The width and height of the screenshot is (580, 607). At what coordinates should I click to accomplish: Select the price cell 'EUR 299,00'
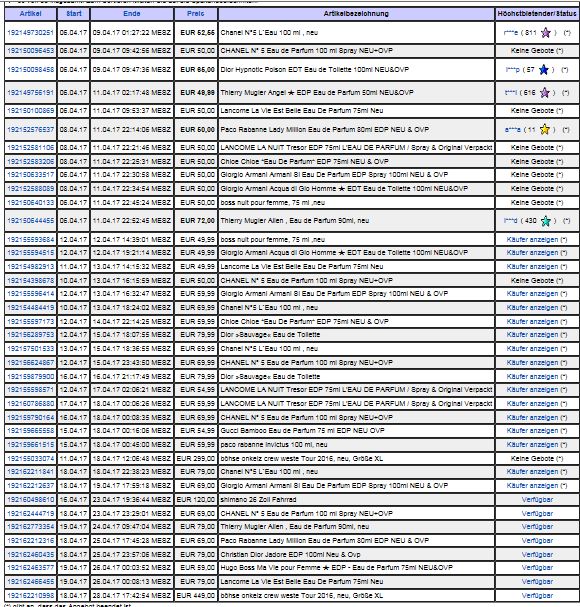[x=196, y=458]
